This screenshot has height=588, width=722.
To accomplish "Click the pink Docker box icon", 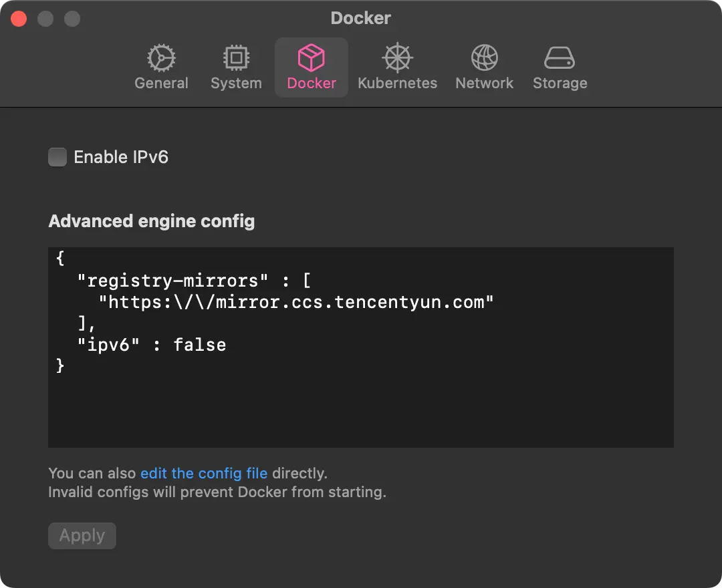I will coord(312,59).
